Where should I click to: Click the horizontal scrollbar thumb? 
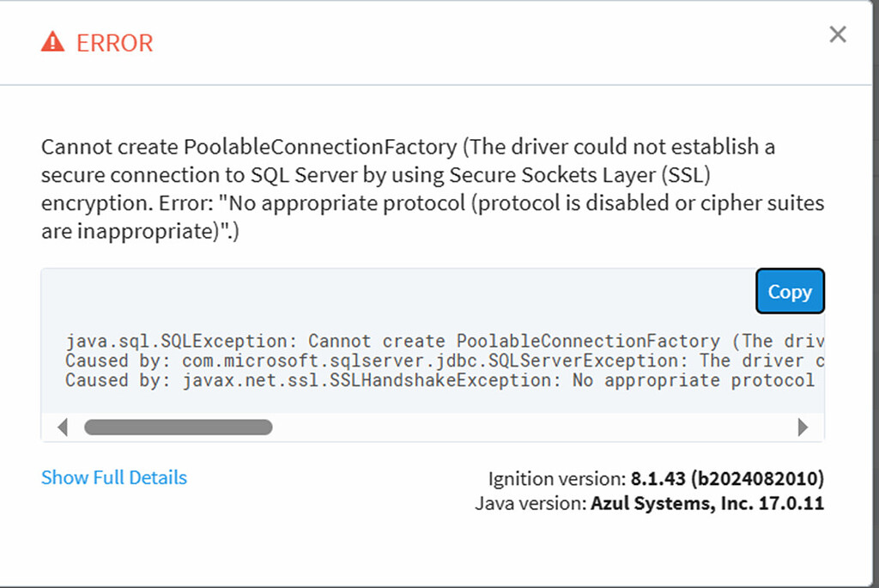[179, 427]
